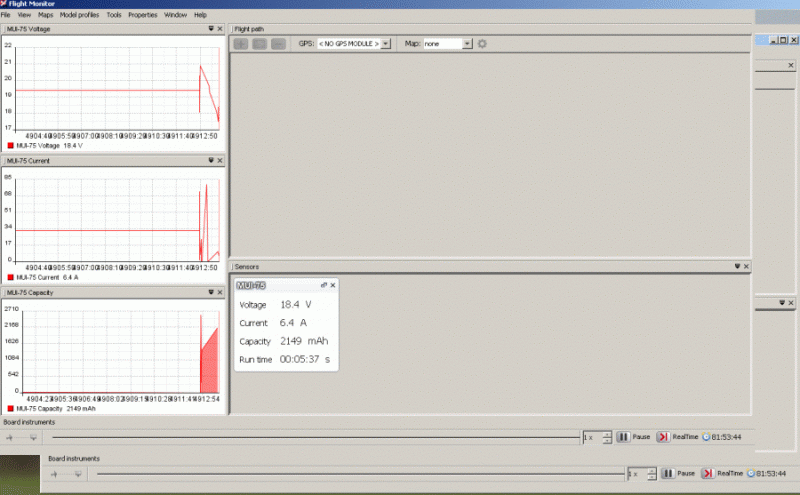Screen dimensions: 800x495
Task: Close the lower right-side docked panel
Action: [791, 303]
